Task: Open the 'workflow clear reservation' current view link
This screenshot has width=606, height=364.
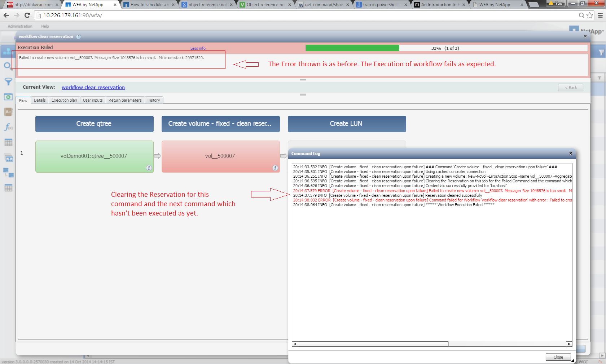Action: click(x=93, y=87)
